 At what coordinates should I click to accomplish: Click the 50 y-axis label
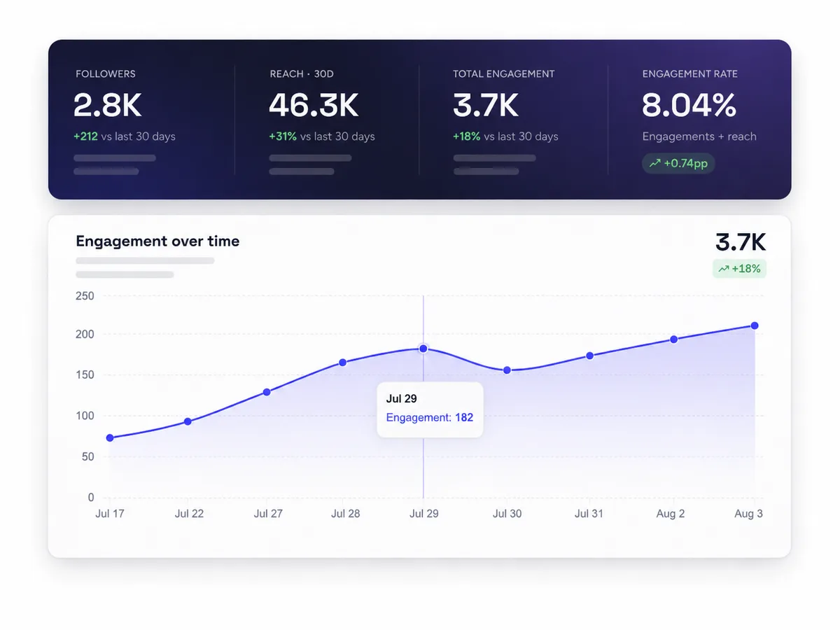[x=87, y=456]
